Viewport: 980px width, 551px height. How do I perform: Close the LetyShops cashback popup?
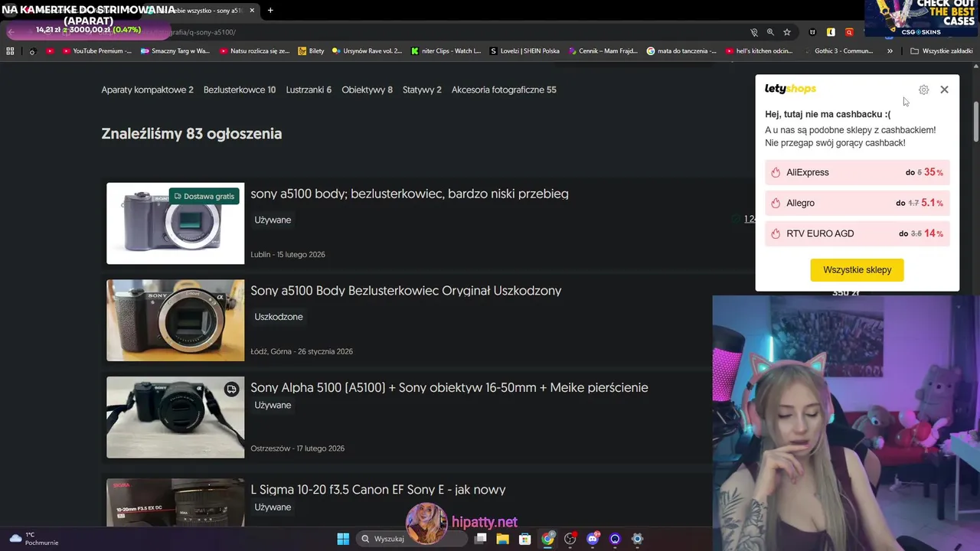pyautogui.click(x=944, y=90)
